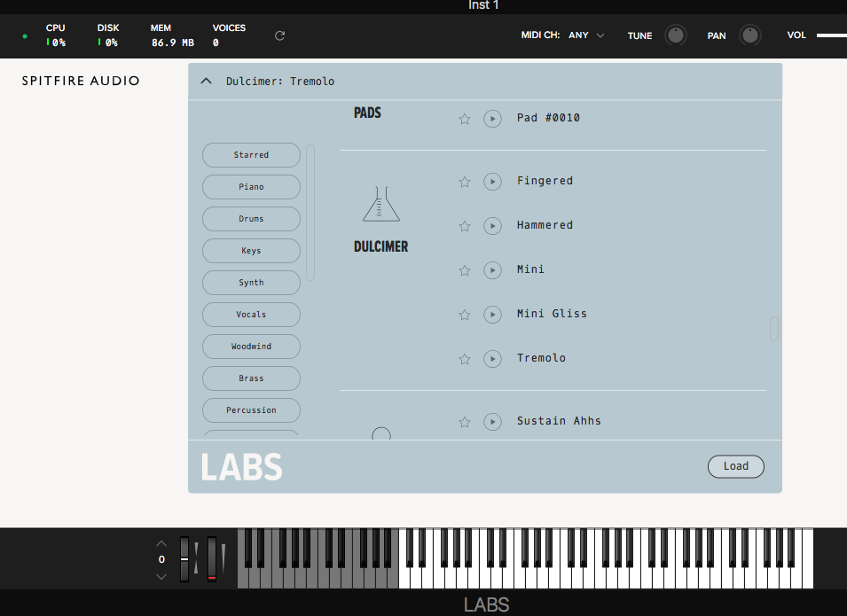Star the Sustain Ahhs preset
The height and width of the screenshot is (616, 847).
pos(465,422)
